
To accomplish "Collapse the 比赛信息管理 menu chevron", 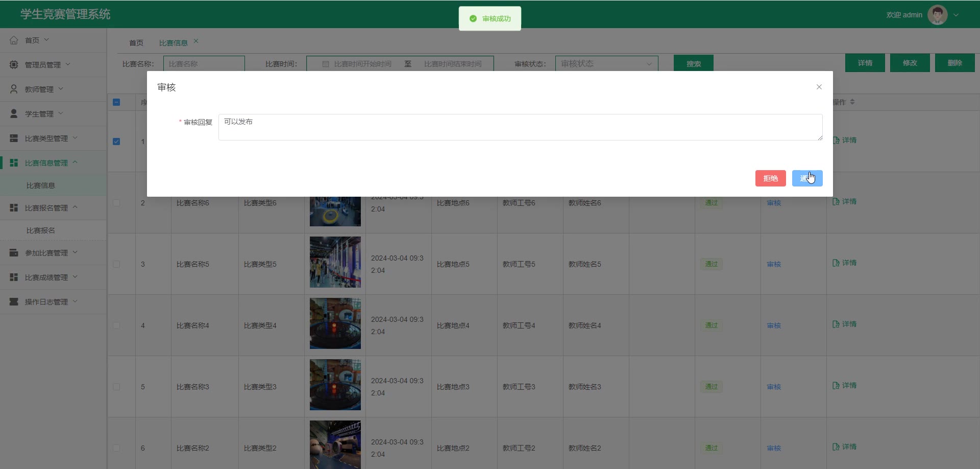I will [75, 162].
